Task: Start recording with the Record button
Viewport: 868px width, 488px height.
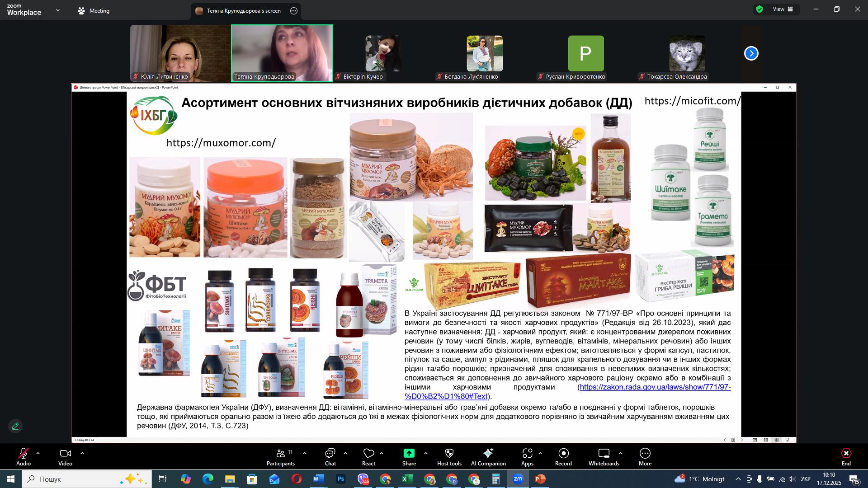Action: click(x=563, y=456)
